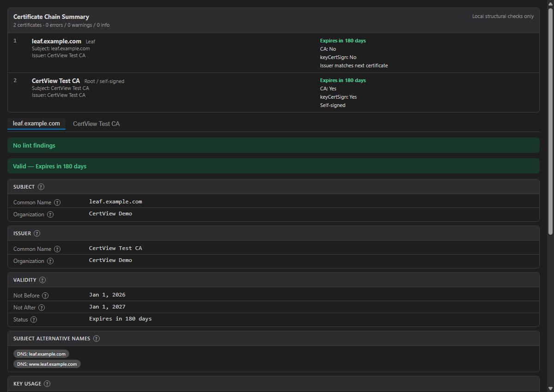This screenshot has width=554, height=392.
Task: Click the DNS: www.leaf.example.com chip
Action: pos(47,364)
